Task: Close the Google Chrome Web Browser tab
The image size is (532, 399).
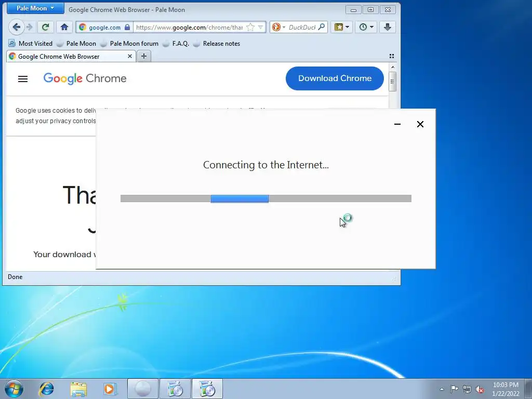Action: tap(129, 56)
